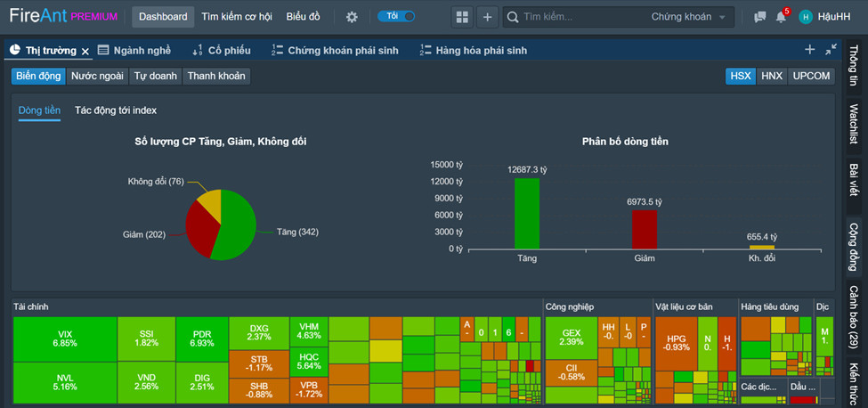Open the notifications bell icon

pos(781,17)
